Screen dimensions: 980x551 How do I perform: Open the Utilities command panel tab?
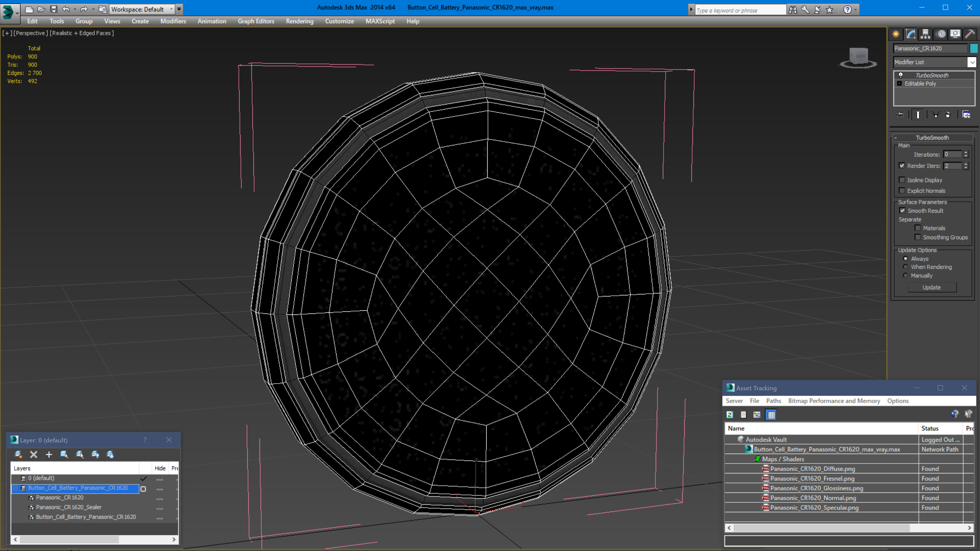(970, 34)
